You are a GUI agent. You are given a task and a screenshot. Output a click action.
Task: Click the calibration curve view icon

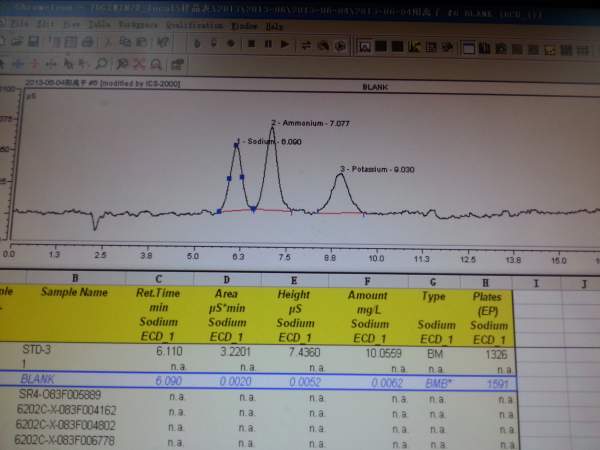[x=414, y=47]
